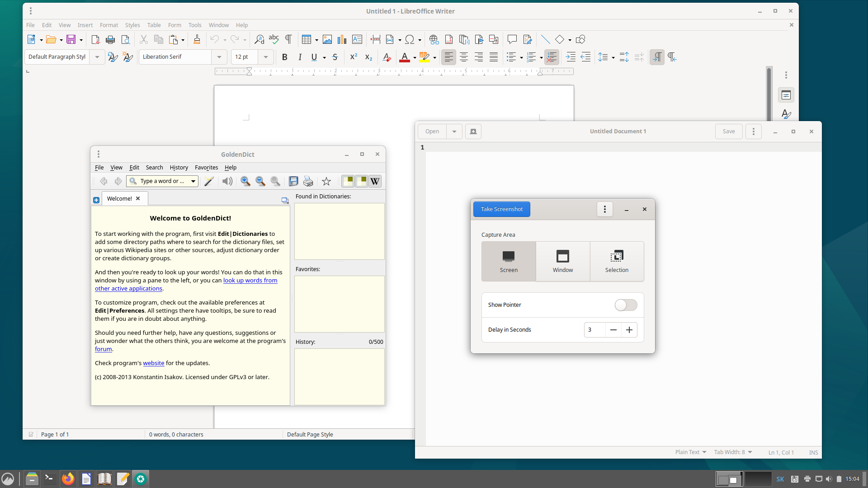Click GoldenDict Save Article disk icon
868x488 pixels.
293,181
